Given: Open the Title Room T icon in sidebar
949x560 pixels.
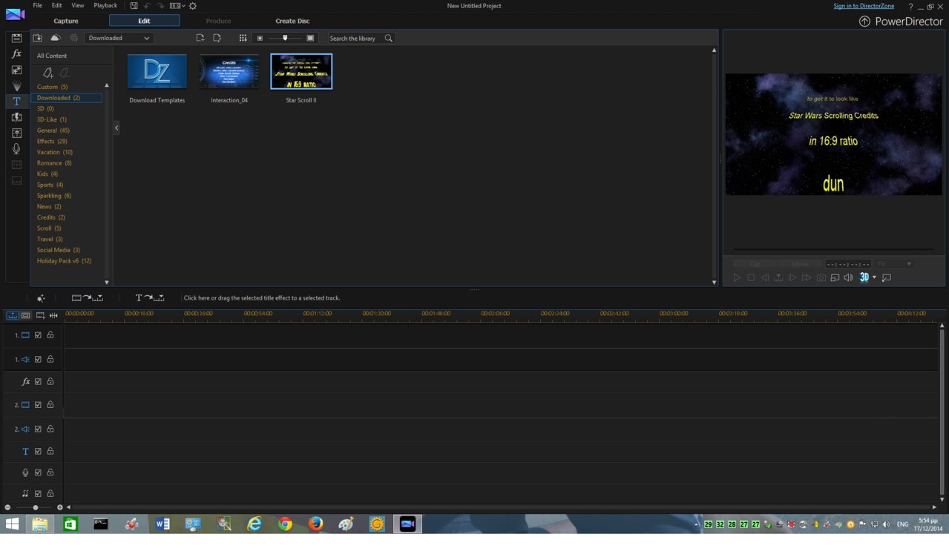Looking at the screenshot, I should (x=16, y=102).
